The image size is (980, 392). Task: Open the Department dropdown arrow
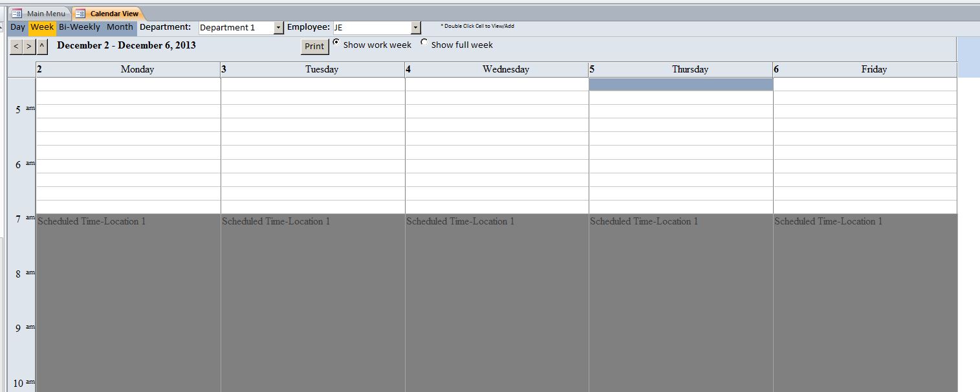click(x=279, y=27)
